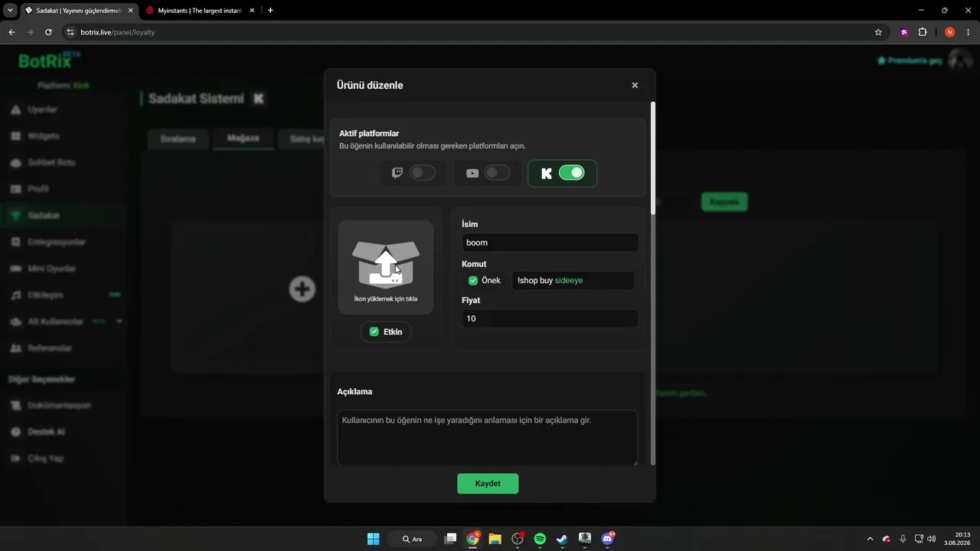
Task: Open the Windows Start menu
Action: pos(373,539)
